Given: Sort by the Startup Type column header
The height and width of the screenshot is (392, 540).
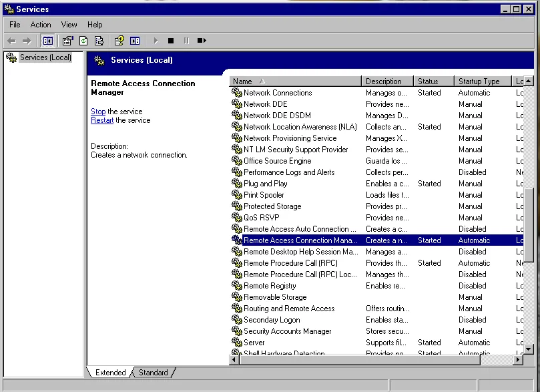Looking at the screenshot, I should [483, 81].
